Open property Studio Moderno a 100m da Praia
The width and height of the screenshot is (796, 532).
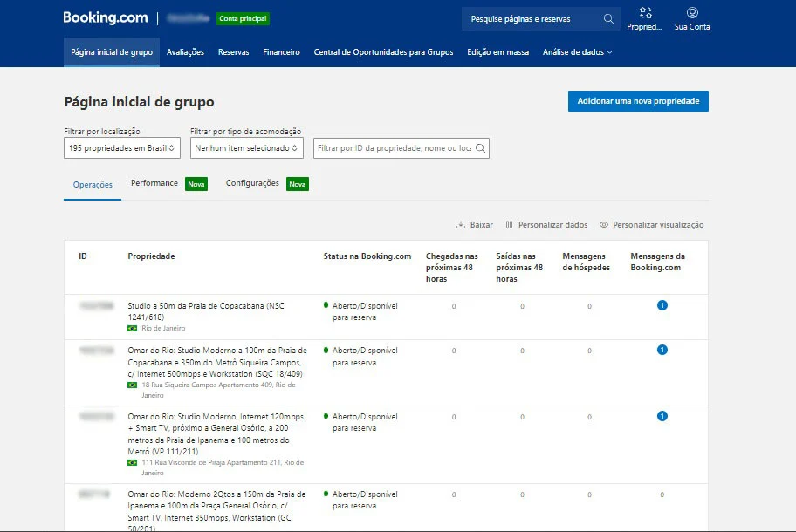217,362
